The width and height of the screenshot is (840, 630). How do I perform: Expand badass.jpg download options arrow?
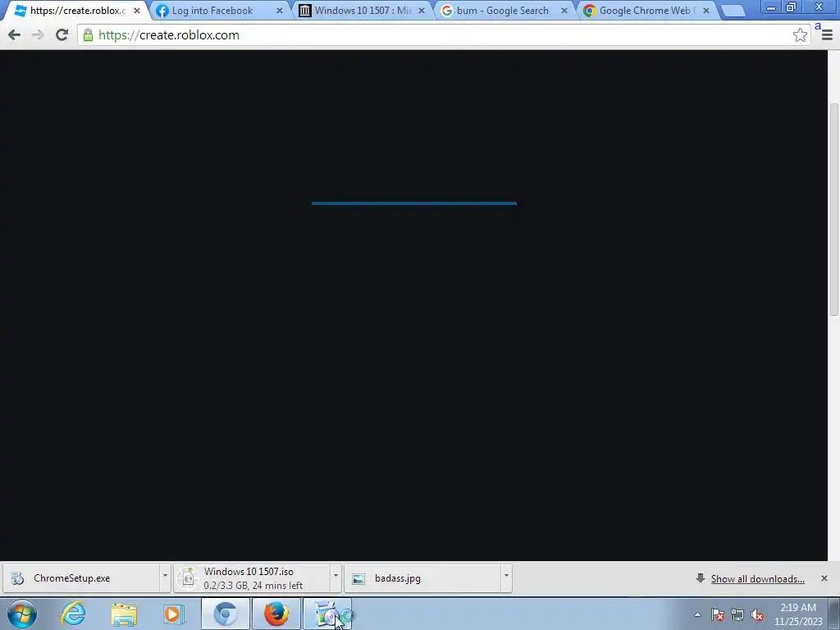click(506, 576)
